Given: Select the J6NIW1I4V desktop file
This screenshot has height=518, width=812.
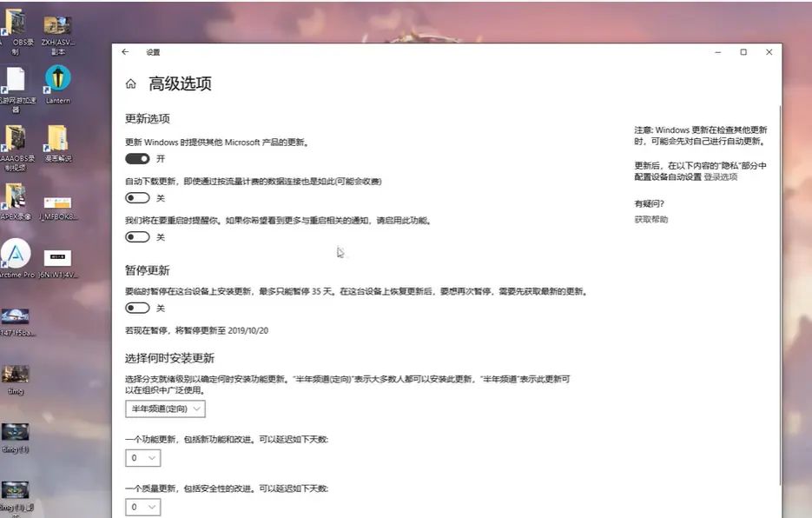Looking at the screenshot, I should (x=57, y=263).
